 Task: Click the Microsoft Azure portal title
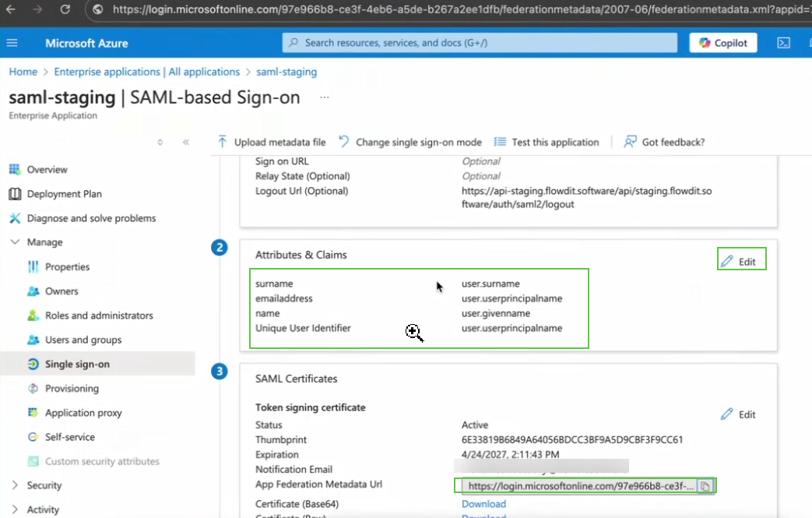86,44
